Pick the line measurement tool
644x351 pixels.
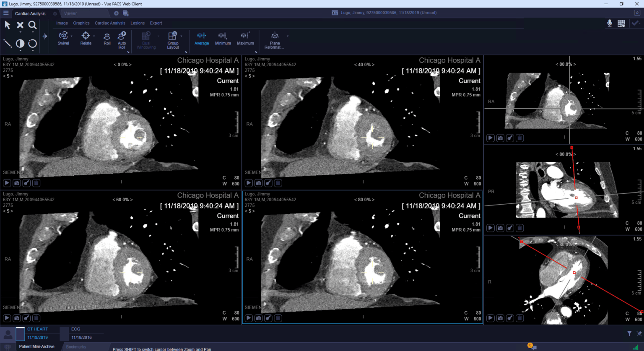pos(8,44)
